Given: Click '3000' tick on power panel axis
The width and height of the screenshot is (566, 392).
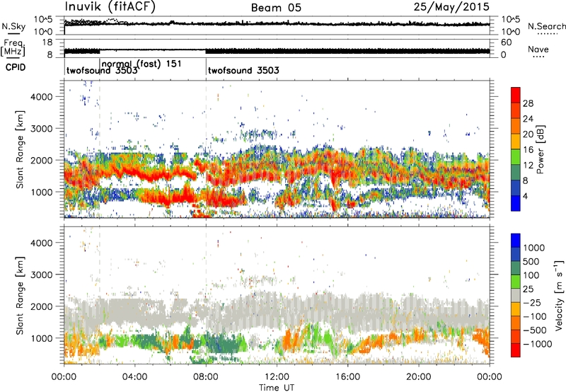Looking at the screenshot, I should click(41, 129).
